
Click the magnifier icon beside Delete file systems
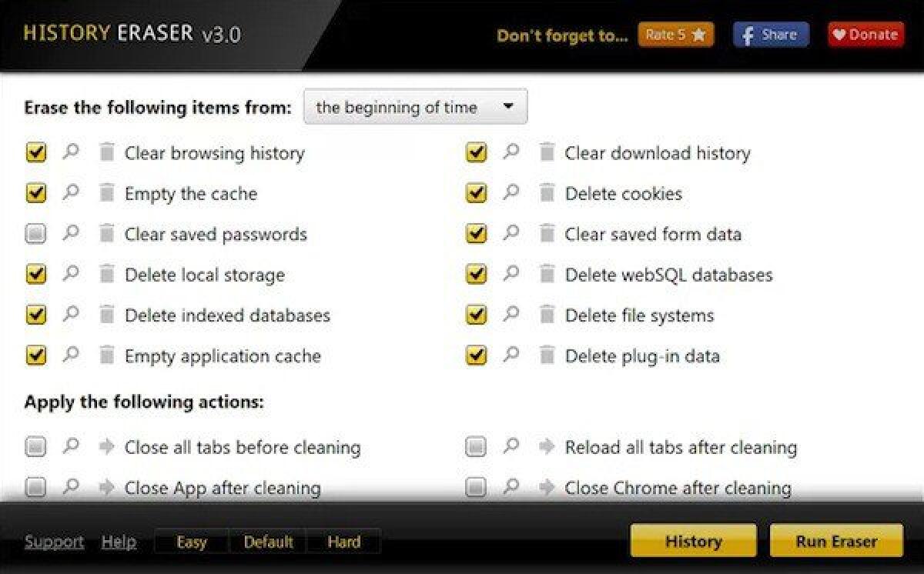tap(511, 315)
